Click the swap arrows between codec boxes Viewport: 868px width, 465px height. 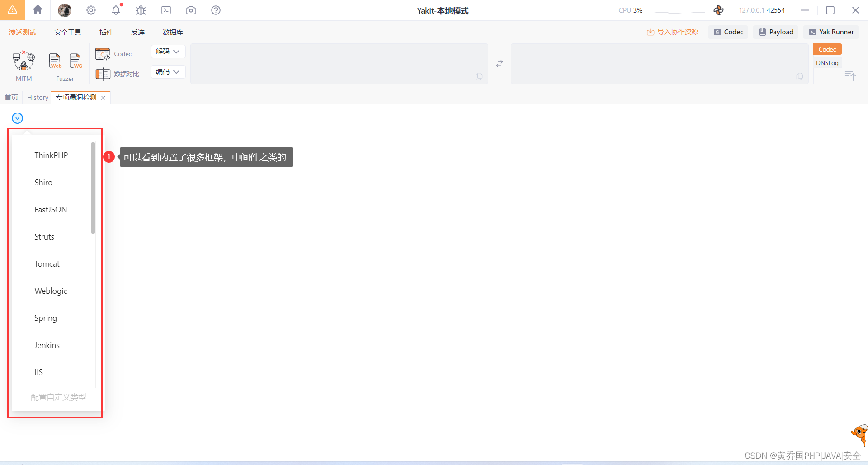pyautogui.click(x=500, y=64)
